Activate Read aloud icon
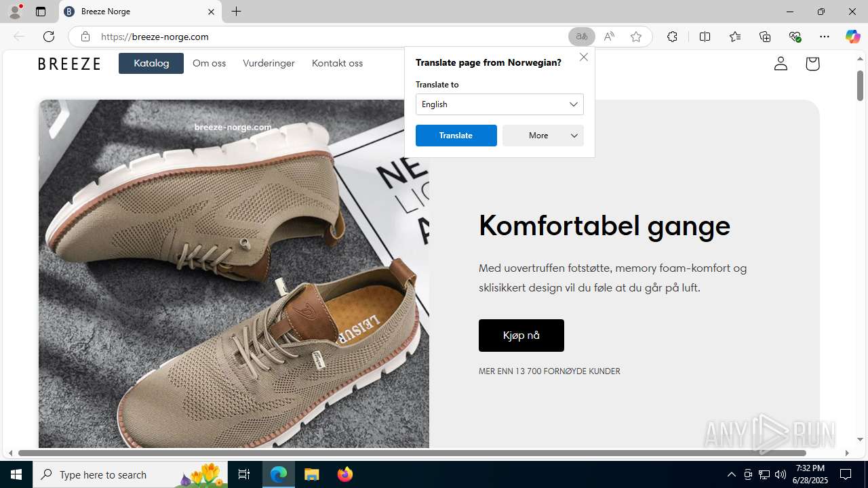This screenshot has height=488, width=868. click(x=609, y=37)
